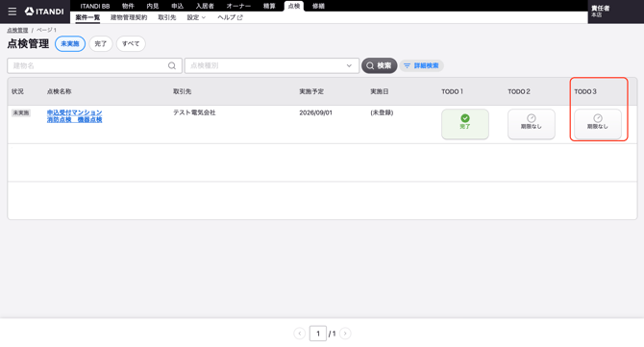Click the TODO 2 column header
The width and height of the screenshot is (644, 347).
point(519,91)
